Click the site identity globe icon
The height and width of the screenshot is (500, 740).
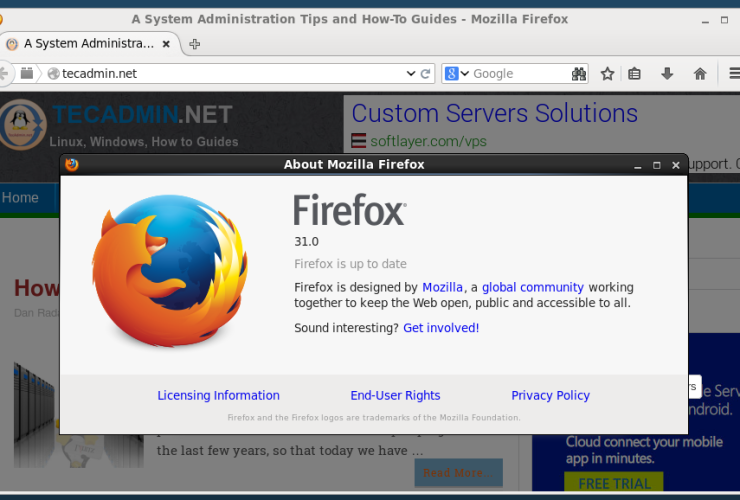54,74
